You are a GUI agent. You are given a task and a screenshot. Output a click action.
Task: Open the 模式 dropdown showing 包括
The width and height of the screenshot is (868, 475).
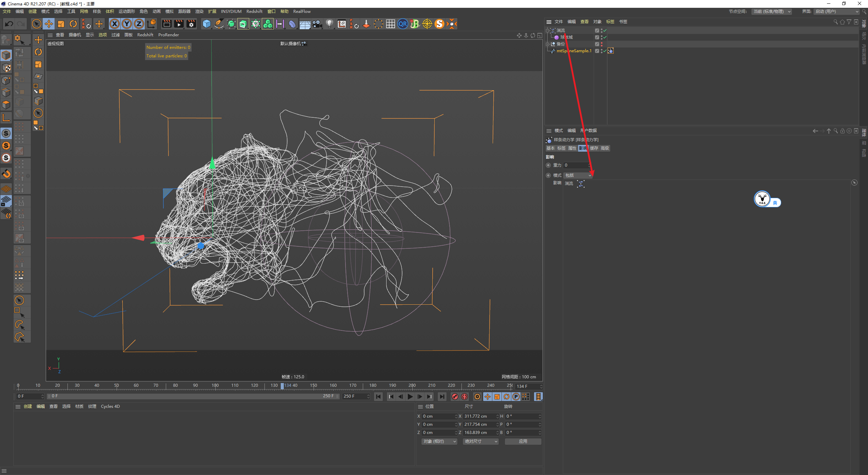coord(578,175)
